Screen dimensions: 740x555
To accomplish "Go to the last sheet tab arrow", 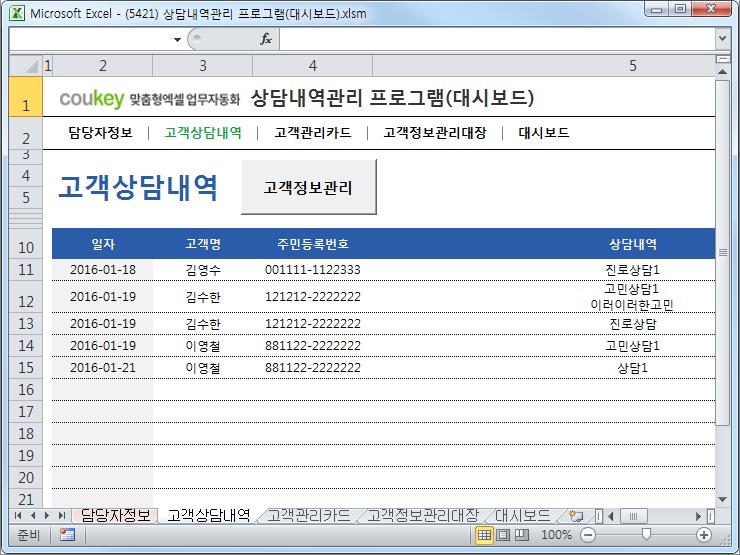I will [61, 516].
